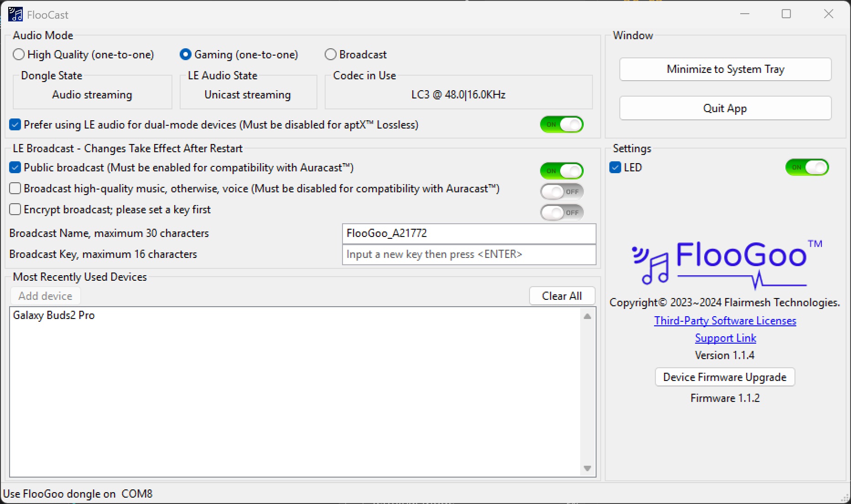Click the Broadcast Name input field
The width and height of the screenshot is (851, 504).
469,233
